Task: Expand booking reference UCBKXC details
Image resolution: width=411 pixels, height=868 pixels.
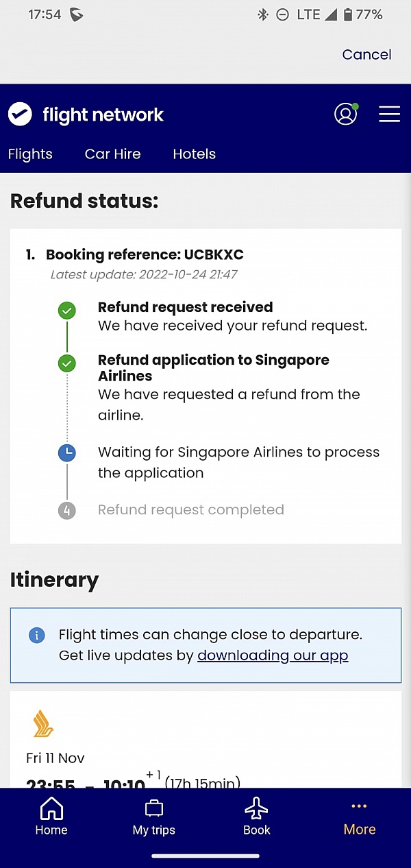Action: click(145, 254)
